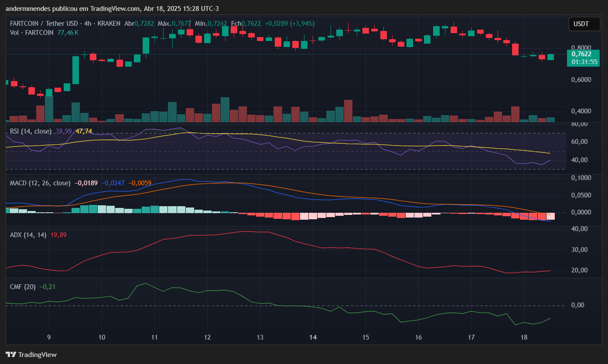Click the opening price value 0,7282
The image size is (608, 364).
point(144,24)
